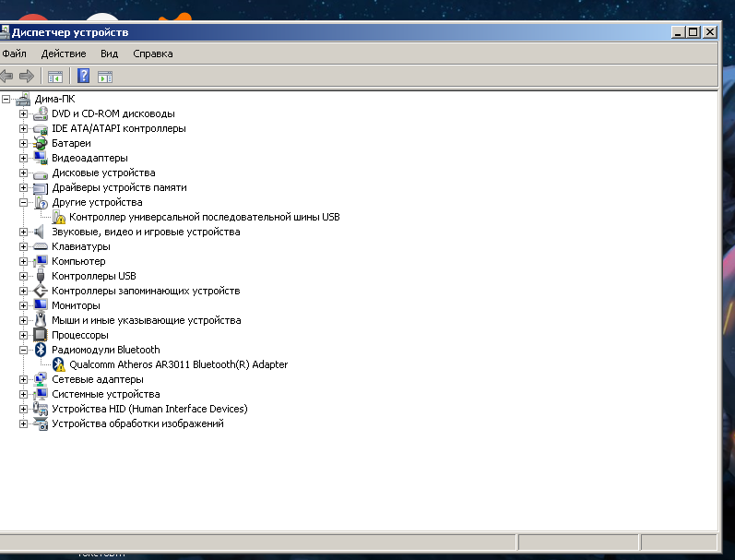This screenshot has width=735, height=560.
Task: Open the Справка menu
Action: pos(152,54)
